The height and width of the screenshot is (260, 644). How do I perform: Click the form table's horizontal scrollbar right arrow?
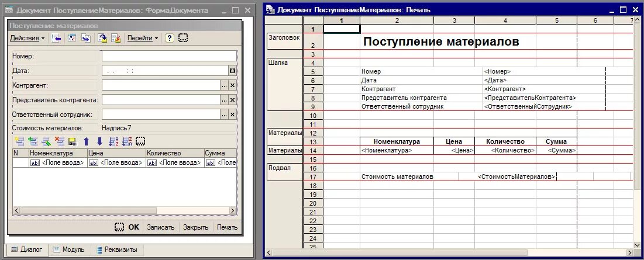232,210
